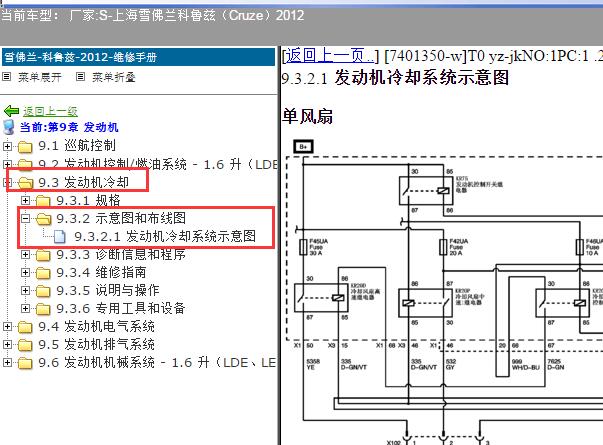This screenshot has width=603, height=445.
Task: Collapse the 9.3.2 示意图和布线图 node
Action: pyautogui.click(x=25, y=218)
